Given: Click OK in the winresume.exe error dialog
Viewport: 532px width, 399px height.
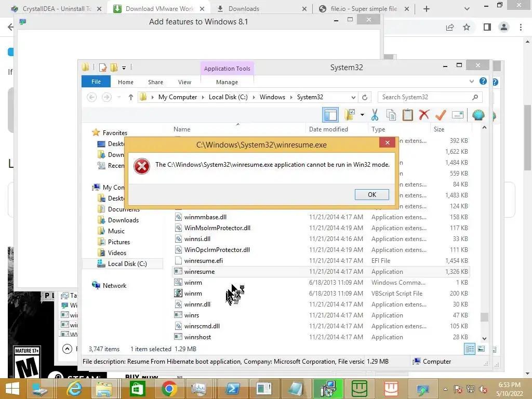Looking at the screenshot, I should (372, 195).
